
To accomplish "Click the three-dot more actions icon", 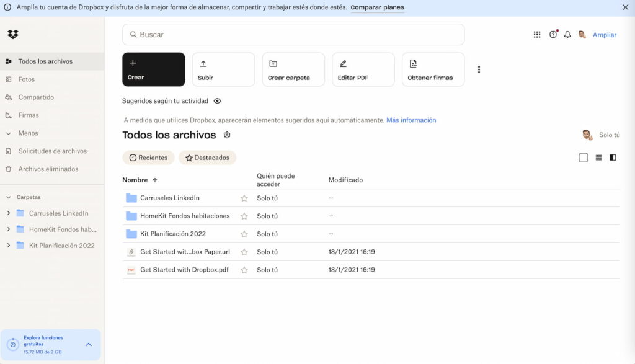I will click(479, 69).
